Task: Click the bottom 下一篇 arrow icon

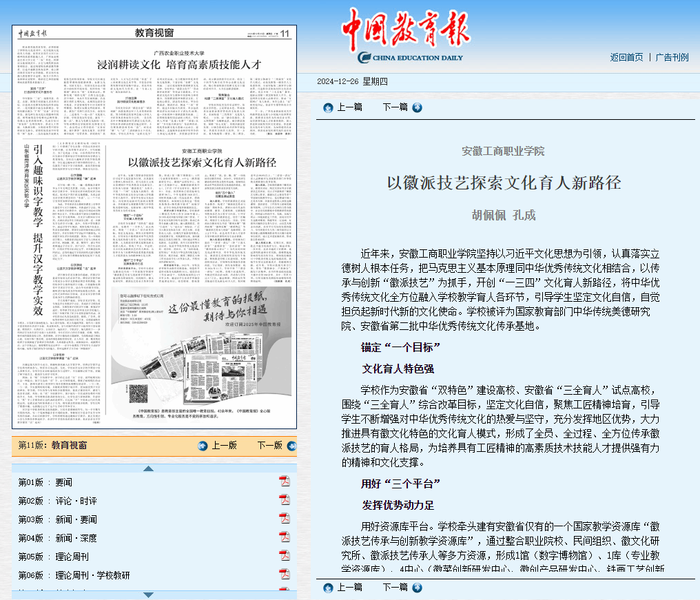Action: (417, 588)
